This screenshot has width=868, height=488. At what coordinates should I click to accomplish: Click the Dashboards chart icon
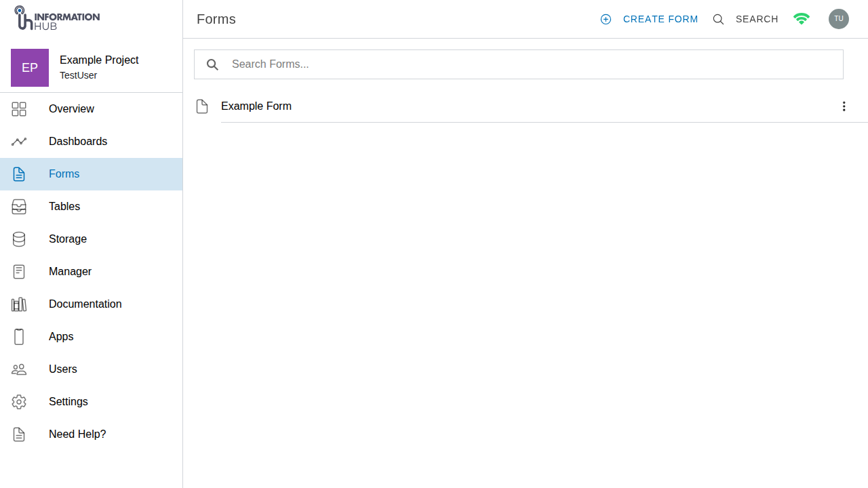point(19,142)
